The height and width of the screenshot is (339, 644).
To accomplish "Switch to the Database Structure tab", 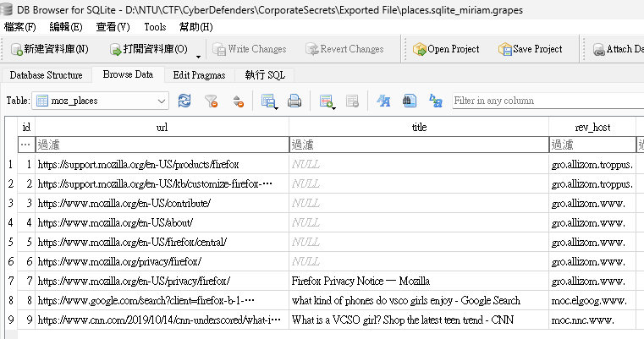I will (46, 75).
